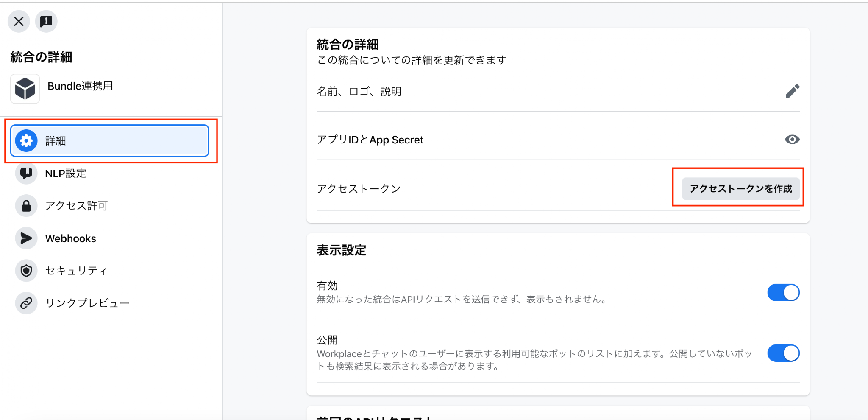Click the リンクプレビュー chain link icon
Screen dimensions: 868x420
(26, 303)
